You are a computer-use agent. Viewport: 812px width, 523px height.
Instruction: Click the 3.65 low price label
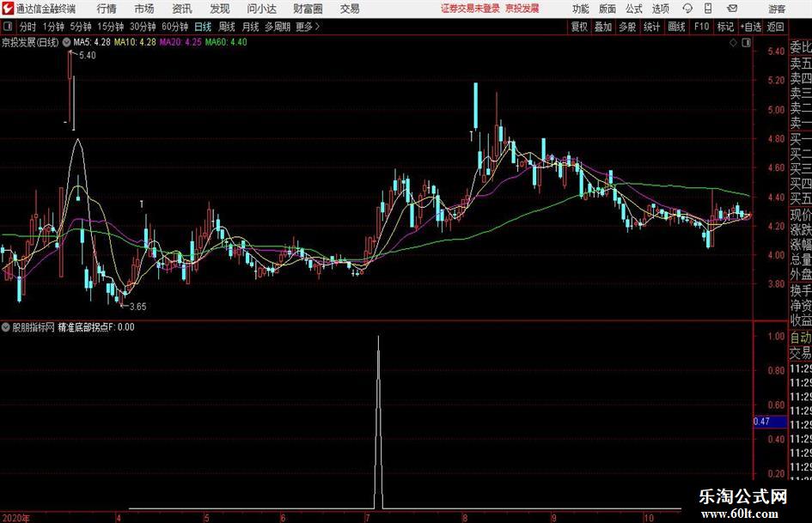pos(137,307)
